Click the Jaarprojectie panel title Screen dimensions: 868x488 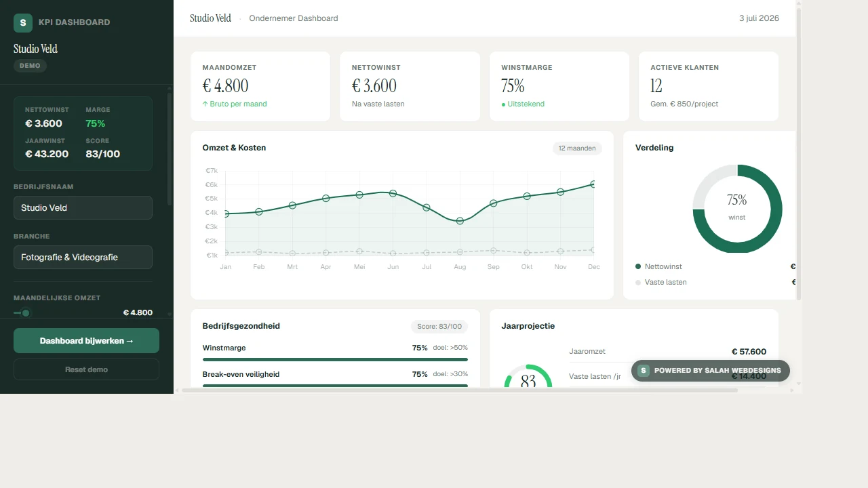coord(528,326)
